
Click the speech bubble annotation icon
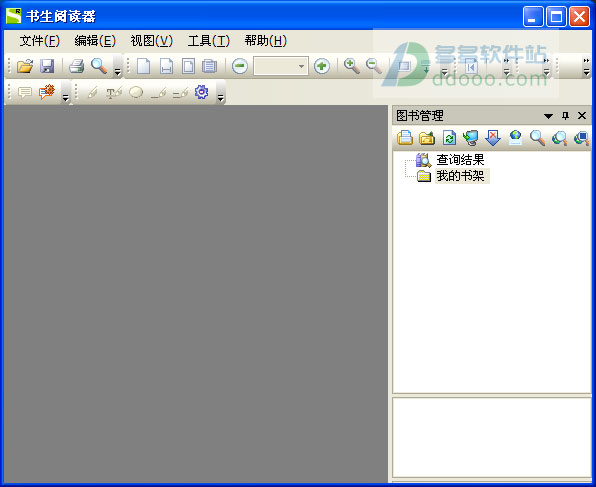click(x=25, y=92)
